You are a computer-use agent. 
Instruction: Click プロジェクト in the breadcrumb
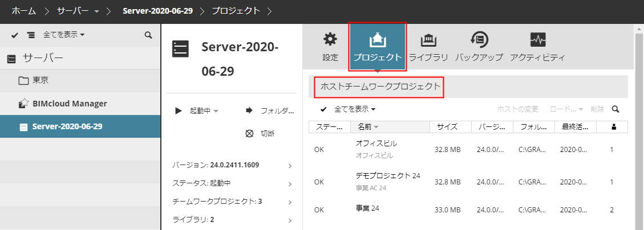coord(236,11)
